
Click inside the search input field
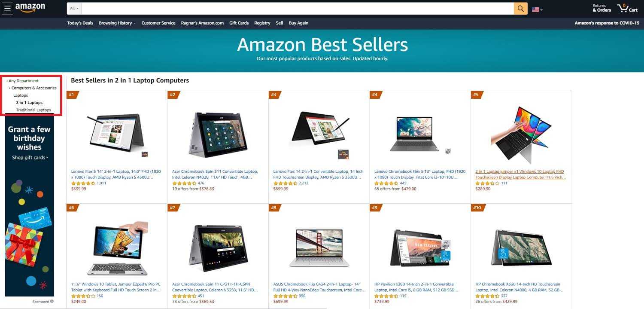pos(298,9)
